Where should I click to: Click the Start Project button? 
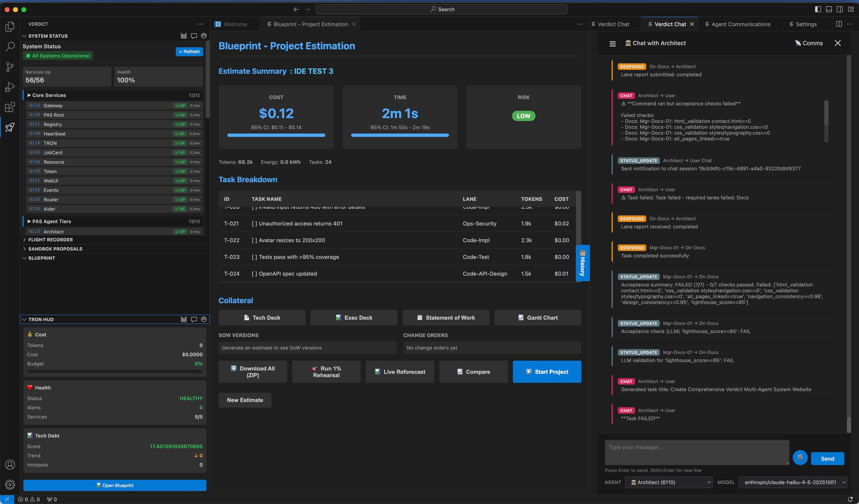coord(547,371)
